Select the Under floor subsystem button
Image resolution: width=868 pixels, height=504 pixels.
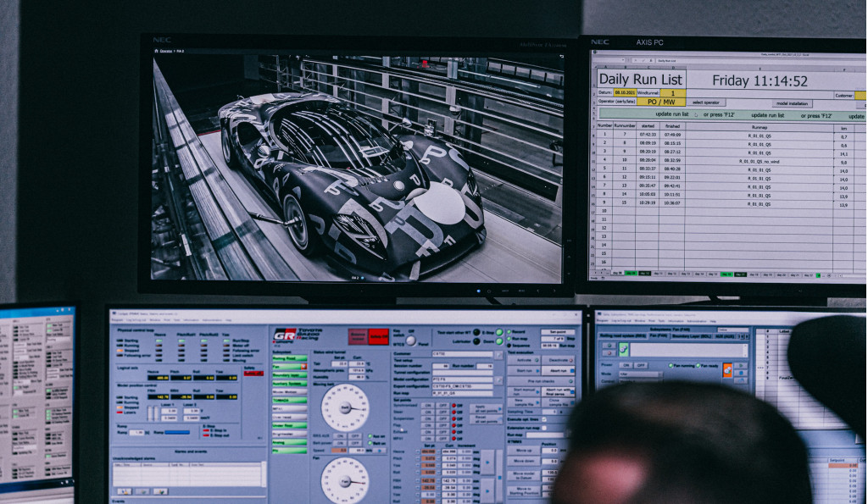[x=290, y=425]
